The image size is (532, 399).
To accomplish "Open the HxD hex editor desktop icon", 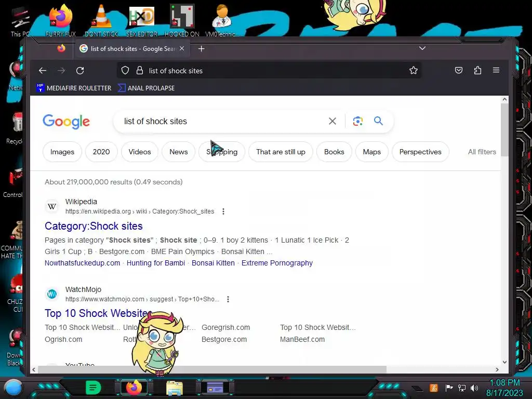I will 142,20.
